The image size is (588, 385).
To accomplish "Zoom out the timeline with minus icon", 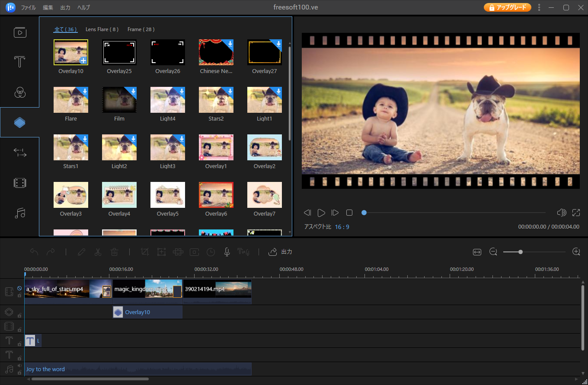I will (x=493, y=252).
